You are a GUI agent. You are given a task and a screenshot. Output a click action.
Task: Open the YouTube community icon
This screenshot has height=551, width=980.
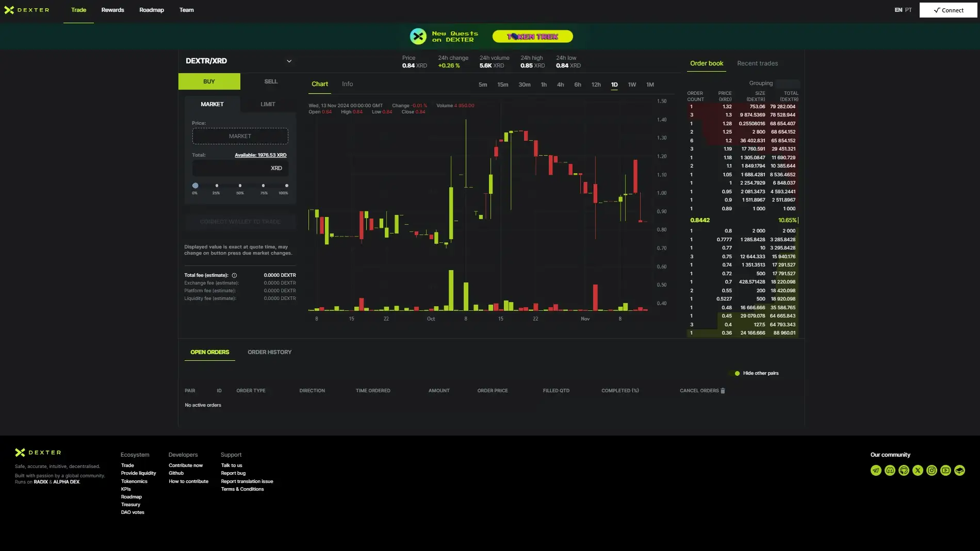945,470
